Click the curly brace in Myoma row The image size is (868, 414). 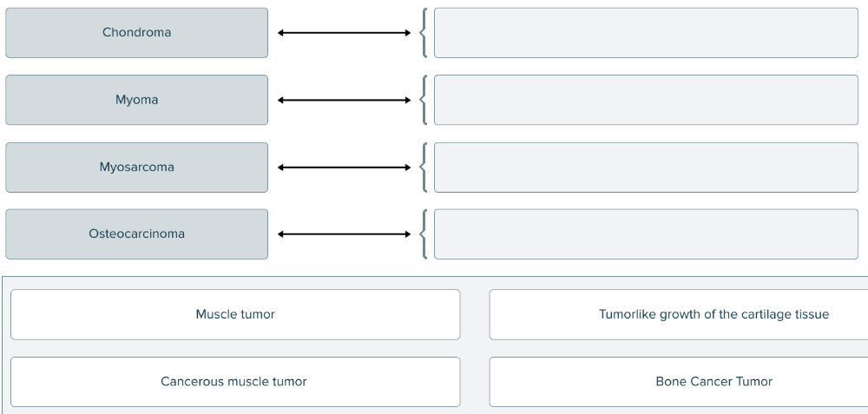click(423, 100)
